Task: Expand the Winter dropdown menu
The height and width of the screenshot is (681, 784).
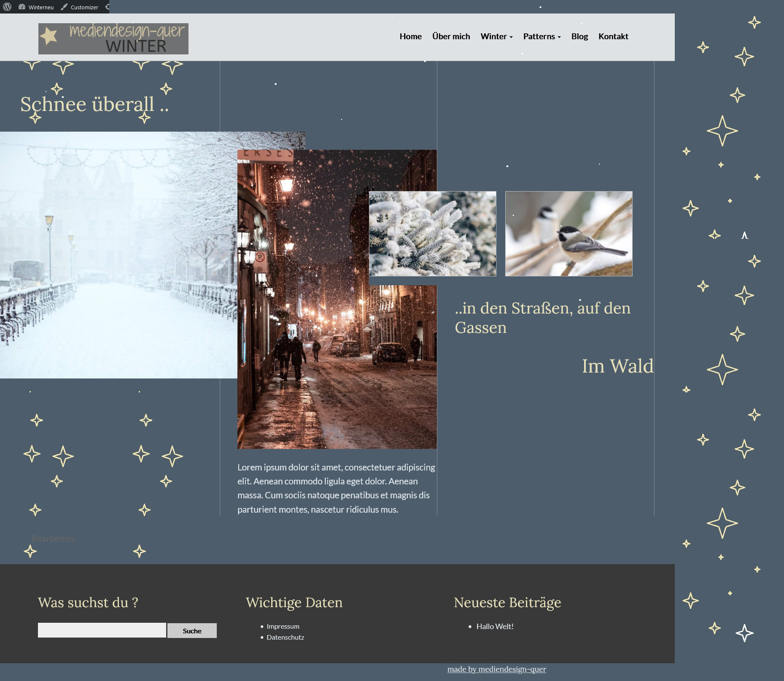Action: click(x=496, y=36)
